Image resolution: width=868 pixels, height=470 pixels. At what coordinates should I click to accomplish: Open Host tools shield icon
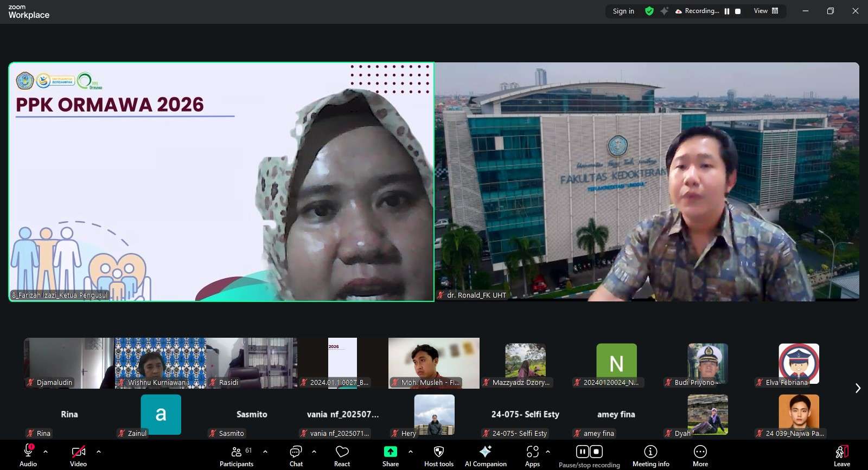coord(439,452)
